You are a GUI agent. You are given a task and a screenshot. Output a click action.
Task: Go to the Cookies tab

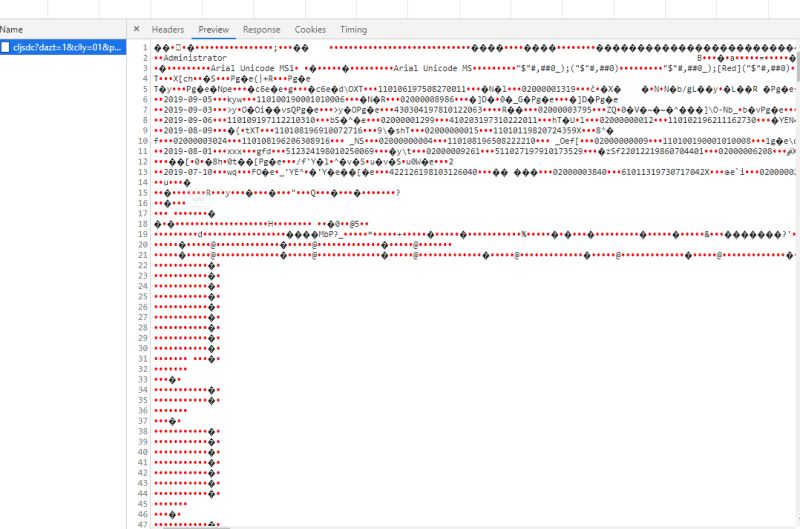[310, 30]
